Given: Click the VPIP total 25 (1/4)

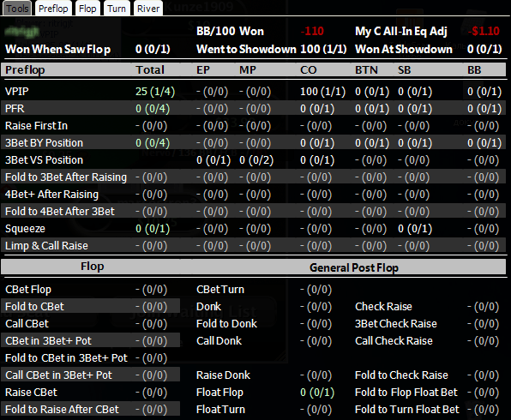Looking at the screenshot, I should tap(155, 92).
